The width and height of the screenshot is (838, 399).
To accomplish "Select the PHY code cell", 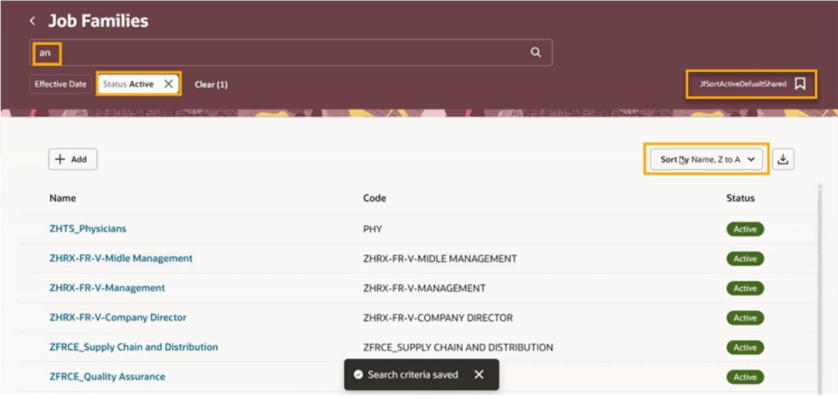I will (373, 229).
